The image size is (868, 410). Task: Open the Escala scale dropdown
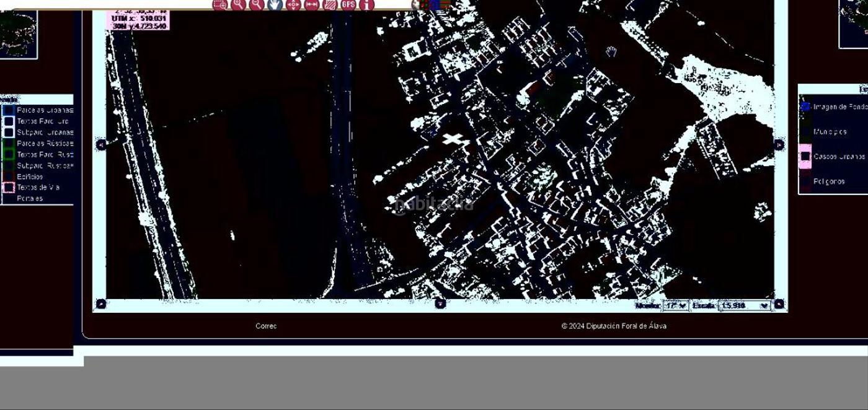pyautogui.click(x=743, y=305)
